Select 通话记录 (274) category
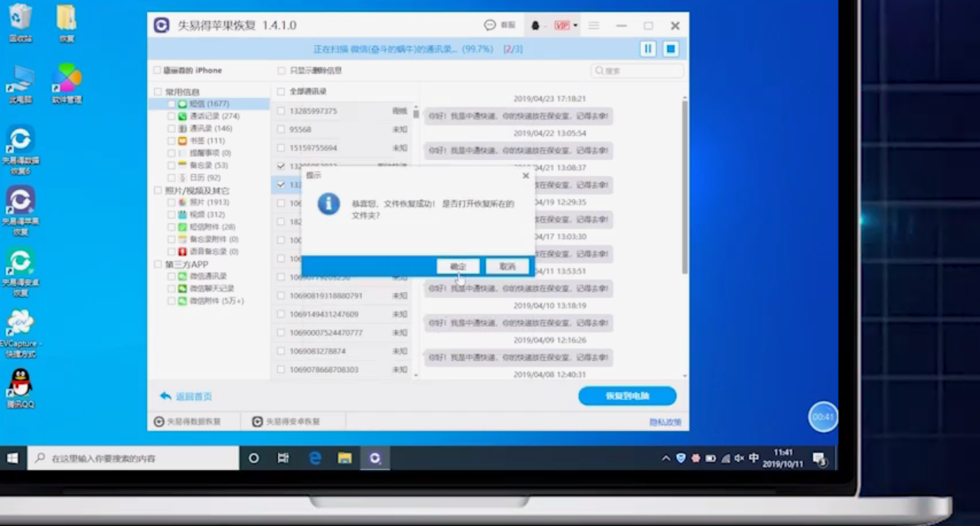Screen dimensions: 980x526 pos(214,116)
